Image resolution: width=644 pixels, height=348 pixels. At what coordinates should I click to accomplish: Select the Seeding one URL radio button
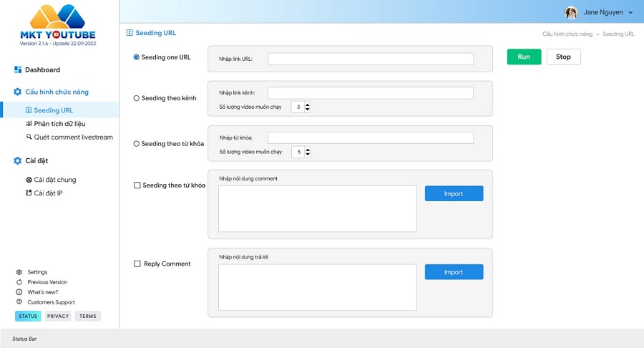coord(137,57)
